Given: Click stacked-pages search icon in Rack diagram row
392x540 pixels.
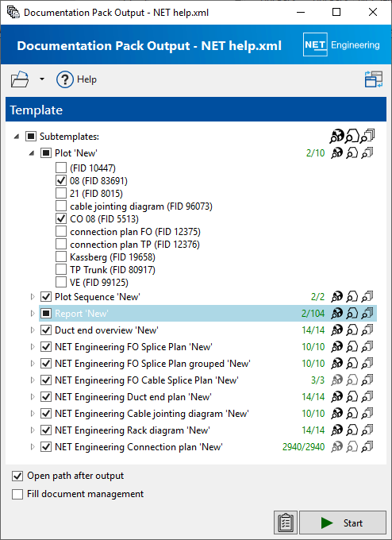Looking at the screenshot, I should pyautogui.click(x=367, y=430).
